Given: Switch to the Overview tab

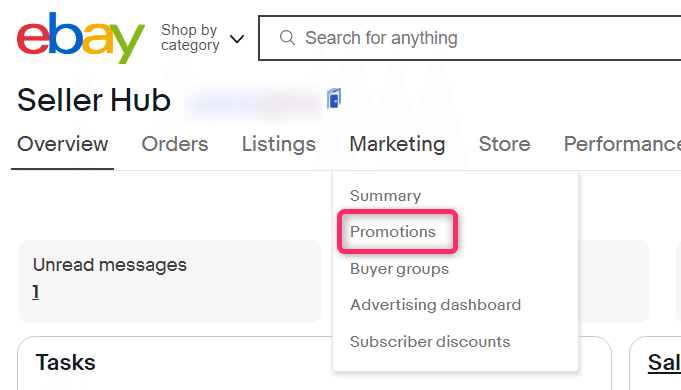Looking at the screenshot, I should [x=63, y=144].
